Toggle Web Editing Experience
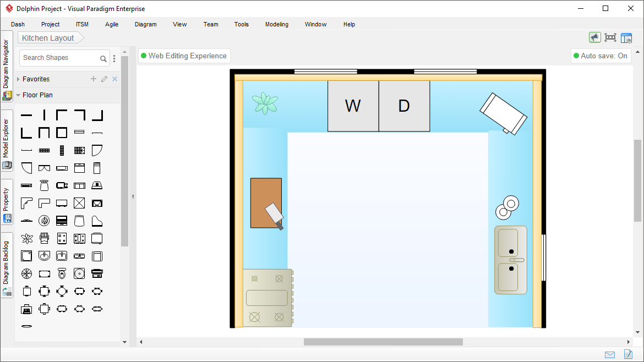644x362 pixels. tap(184, 56)
